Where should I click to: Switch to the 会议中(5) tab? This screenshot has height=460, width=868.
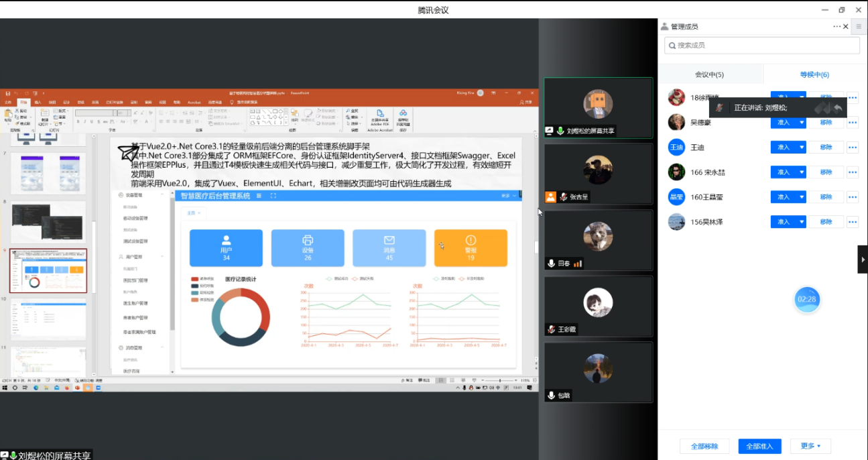coord(709,74)
